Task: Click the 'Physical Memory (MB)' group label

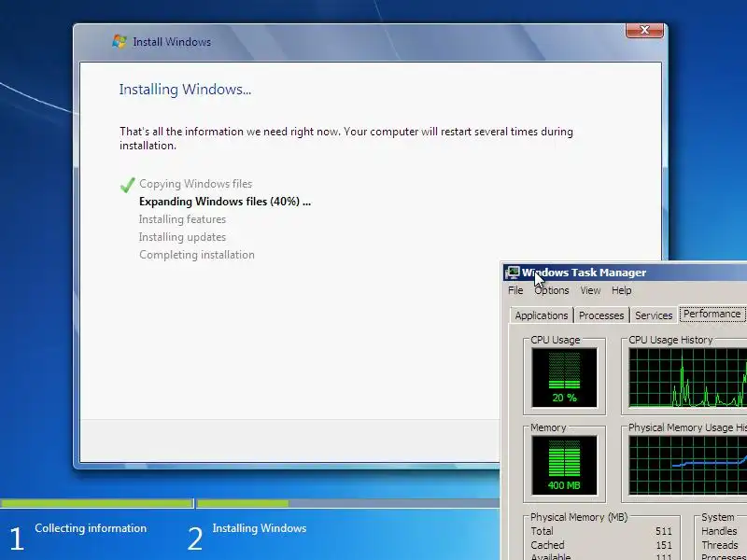Action: 579,517
